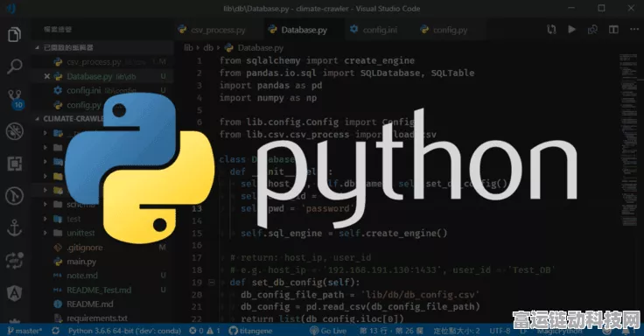Fold the set_db_config function at line 19
644x336 pixels.
pos(212,283)
